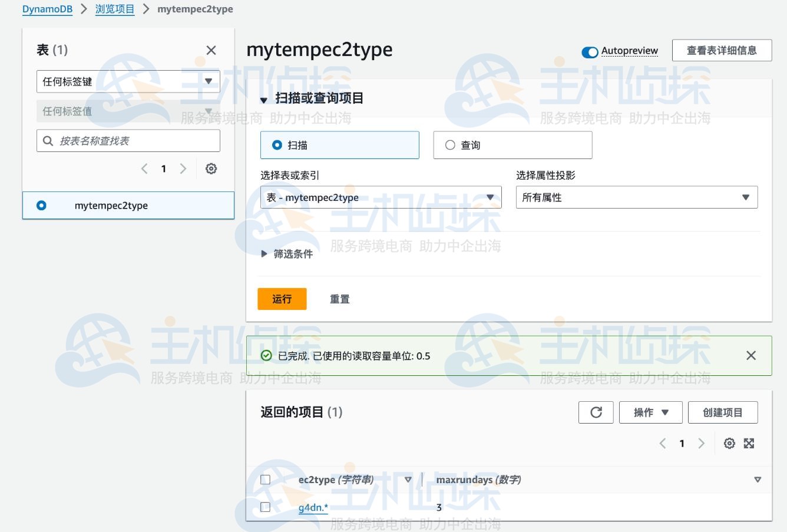Open the 操作 menu
Viewport: 787px width, 532px height.
click(650, 412)
